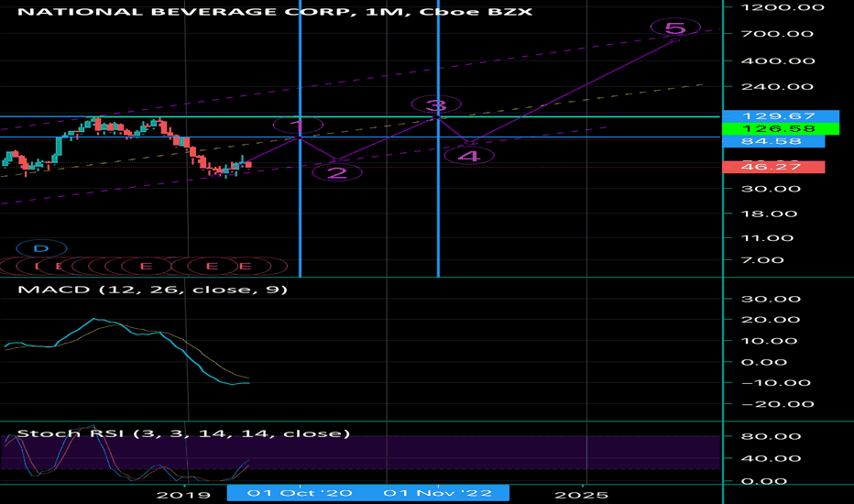854x504 pixels.
Task: Click the 7.00 price axis value
Action: click(762, 260)
